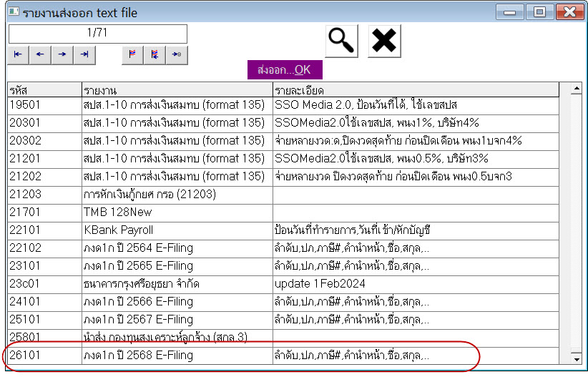Click ภงด1ก ปี 2565 E-Filing report
Screen dimensions: 588x377
click(138, 266)
